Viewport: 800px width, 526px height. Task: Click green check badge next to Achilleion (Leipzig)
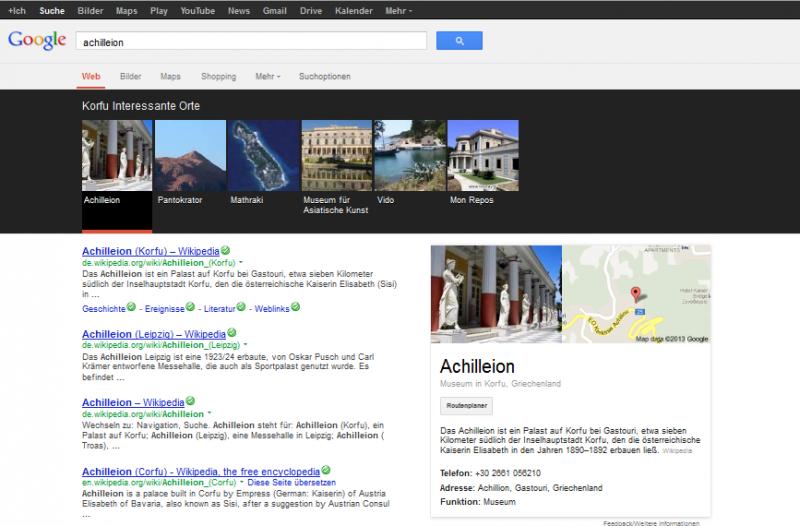[x=232, y=333]
